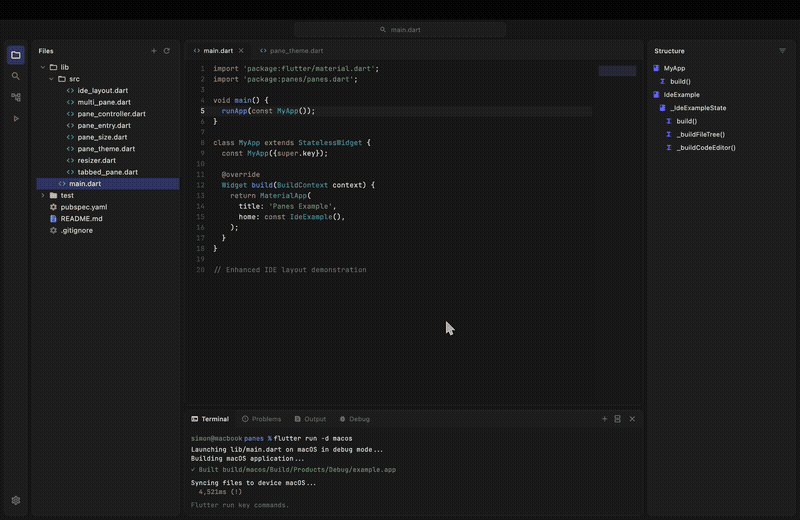The width and height of the screenshot is (800, 520).
Task: Click 'runApp' on line 5
Action: pos(234,111)
